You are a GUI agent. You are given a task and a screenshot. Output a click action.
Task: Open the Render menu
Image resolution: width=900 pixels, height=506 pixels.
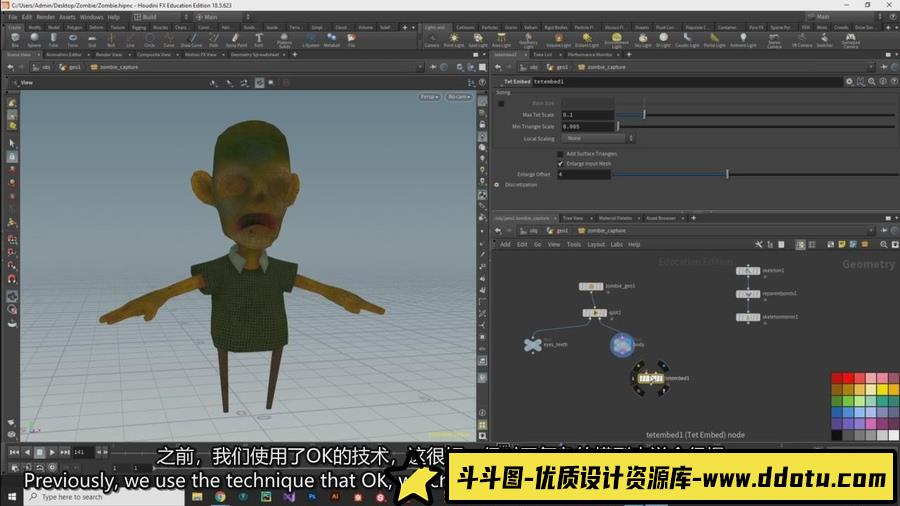(x=46, y=17)
